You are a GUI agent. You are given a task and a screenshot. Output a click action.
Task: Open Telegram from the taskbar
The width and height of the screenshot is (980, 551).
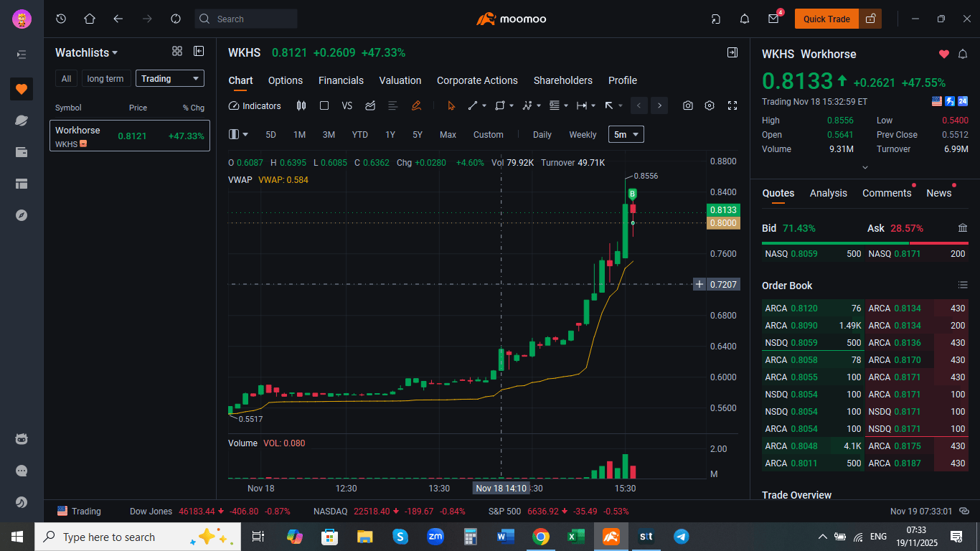coord(682,537)
